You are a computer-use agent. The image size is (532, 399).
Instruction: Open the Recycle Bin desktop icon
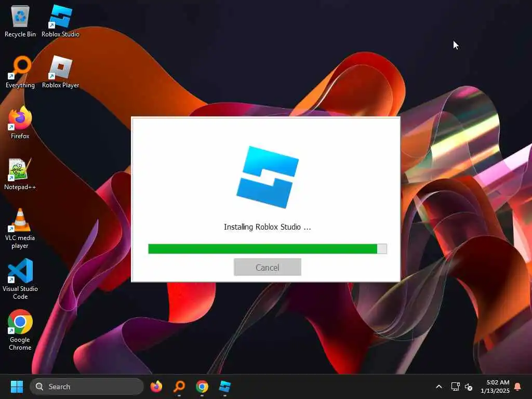pos(20,21)
